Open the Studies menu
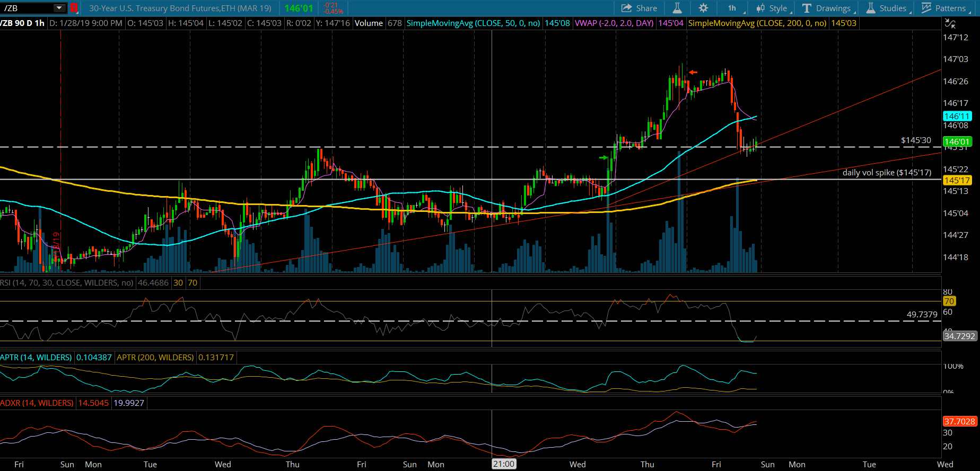Screen dimensions: 980x471 888,8
